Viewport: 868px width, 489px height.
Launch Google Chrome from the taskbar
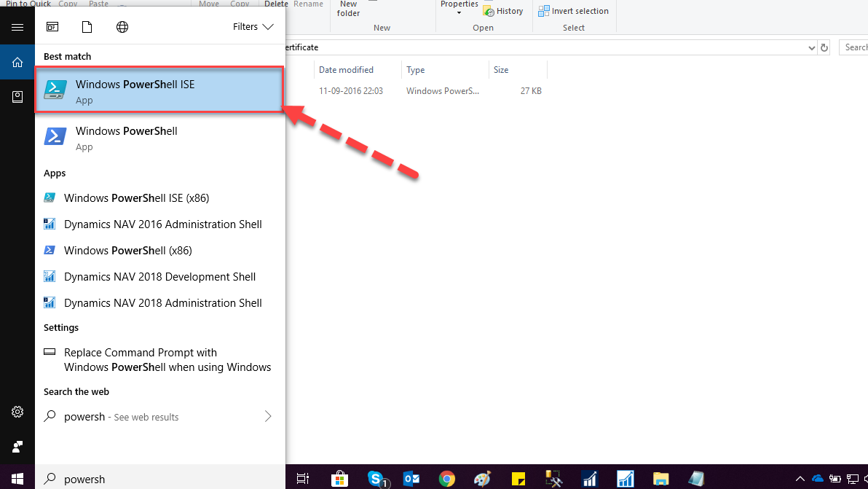(x=446, y=479)
